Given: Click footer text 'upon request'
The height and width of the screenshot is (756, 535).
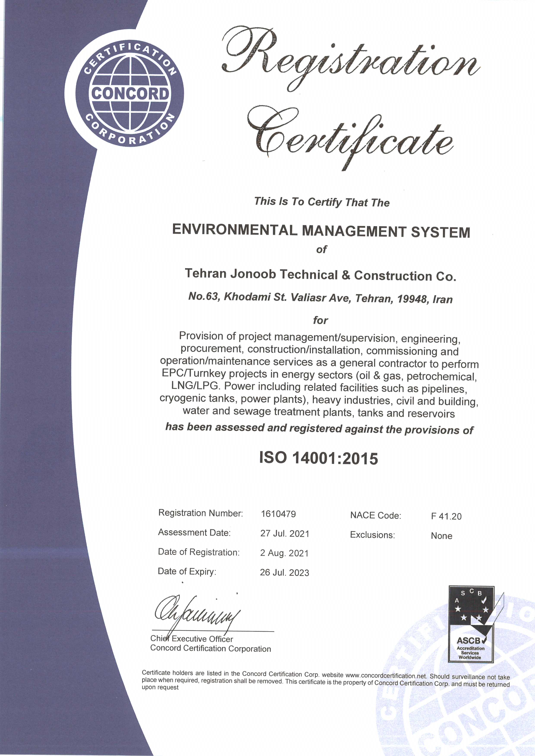Looking at the screenshot, I should [160, 687].
